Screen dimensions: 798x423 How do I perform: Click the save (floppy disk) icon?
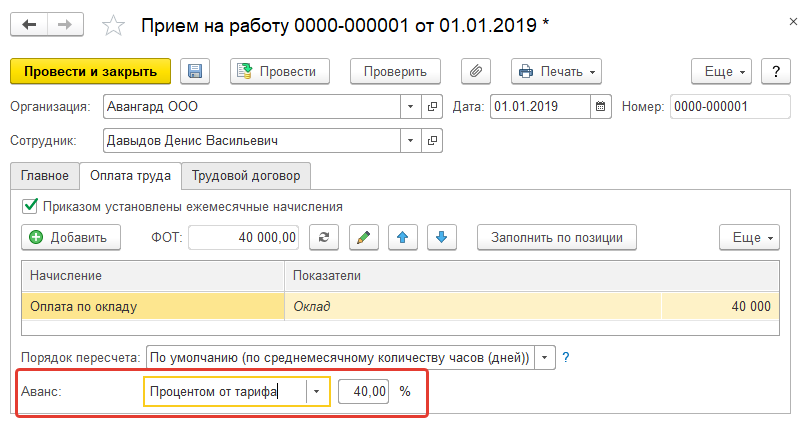pyautogui.click(x=194, y=71)
